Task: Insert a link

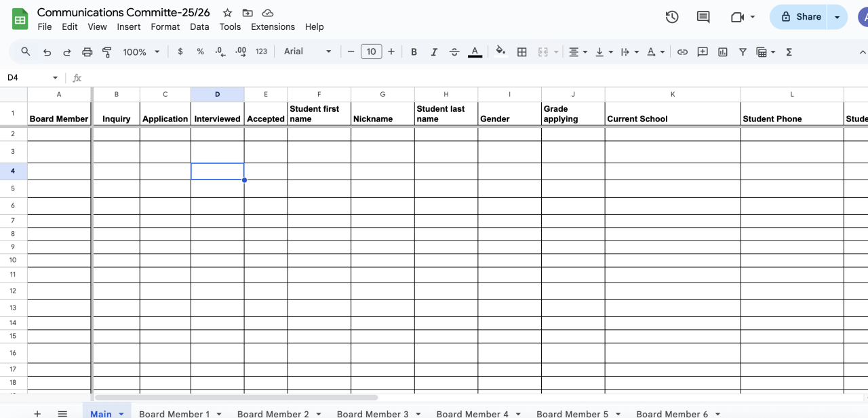Action: tap(682, 51)
